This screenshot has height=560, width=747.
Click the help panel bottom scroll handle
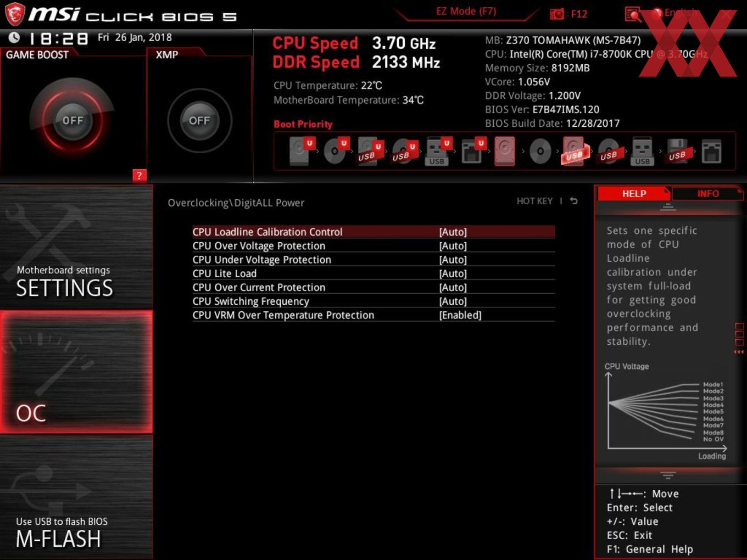click(668, 475)
